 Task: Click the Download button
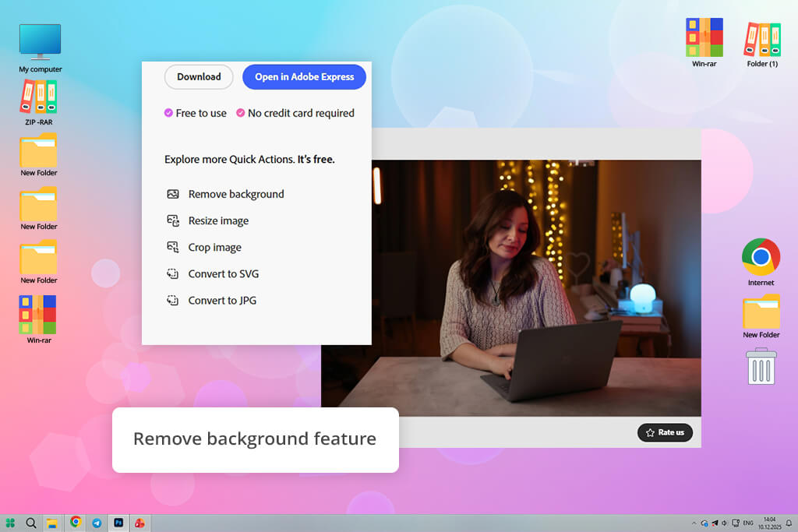click(199, 77)
